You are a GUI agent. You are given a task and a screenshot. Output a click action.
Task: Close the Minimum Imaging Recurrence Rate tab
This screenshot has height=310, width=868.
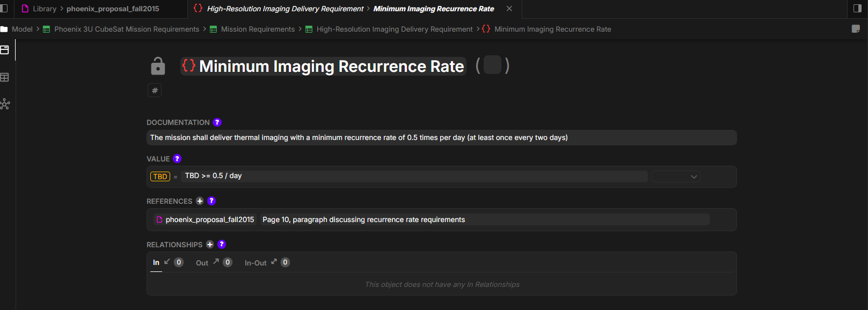coord(509,9)
